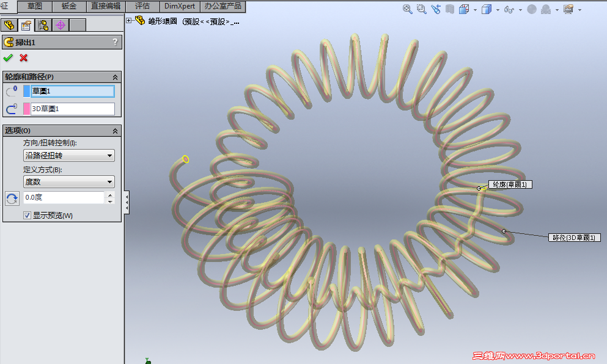Collapse 轮廓和路径(P) section

pos(115,78)
